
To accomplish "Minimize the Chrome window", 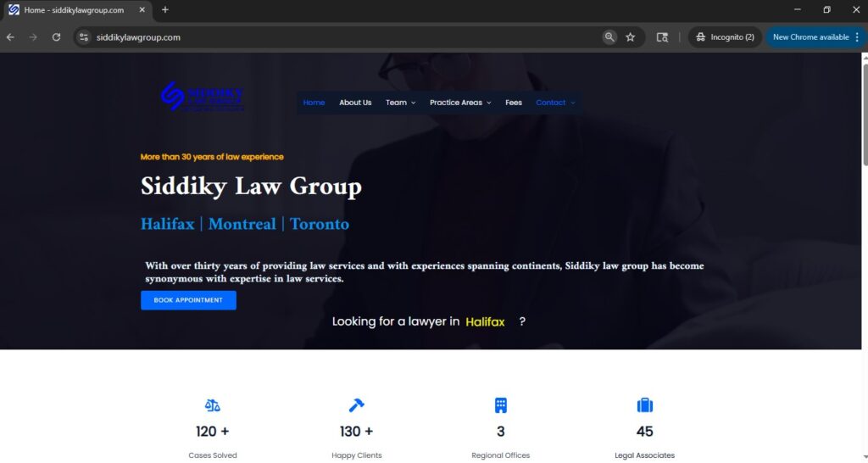I will 797,9.
